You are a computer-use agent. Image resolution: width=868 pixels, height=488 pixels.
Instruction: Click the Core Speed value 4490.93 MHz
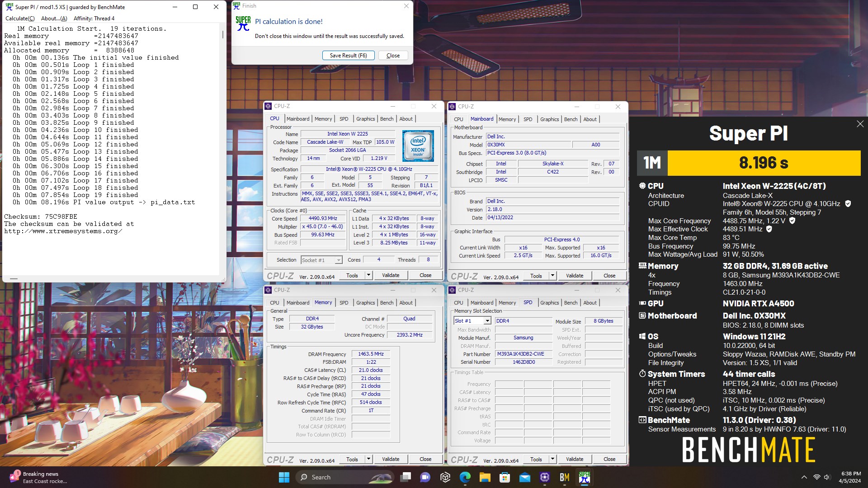[x=323, y=219]
